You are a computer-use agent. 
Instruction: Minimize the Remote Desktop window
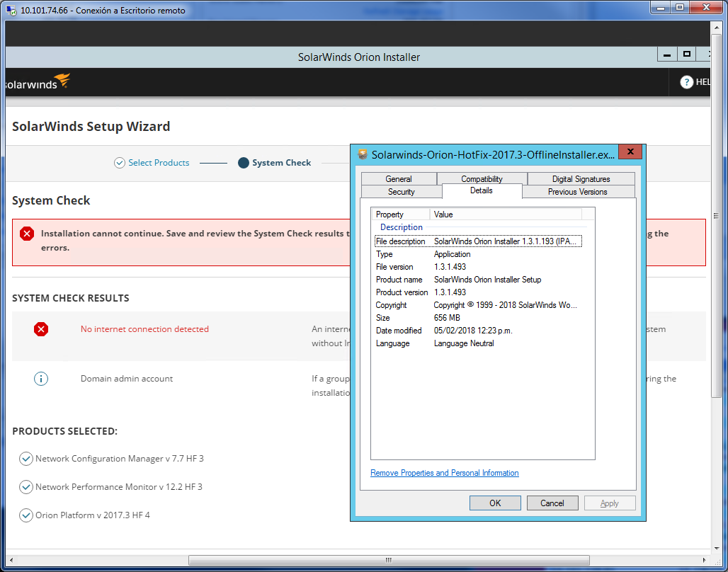click(660, 7)
